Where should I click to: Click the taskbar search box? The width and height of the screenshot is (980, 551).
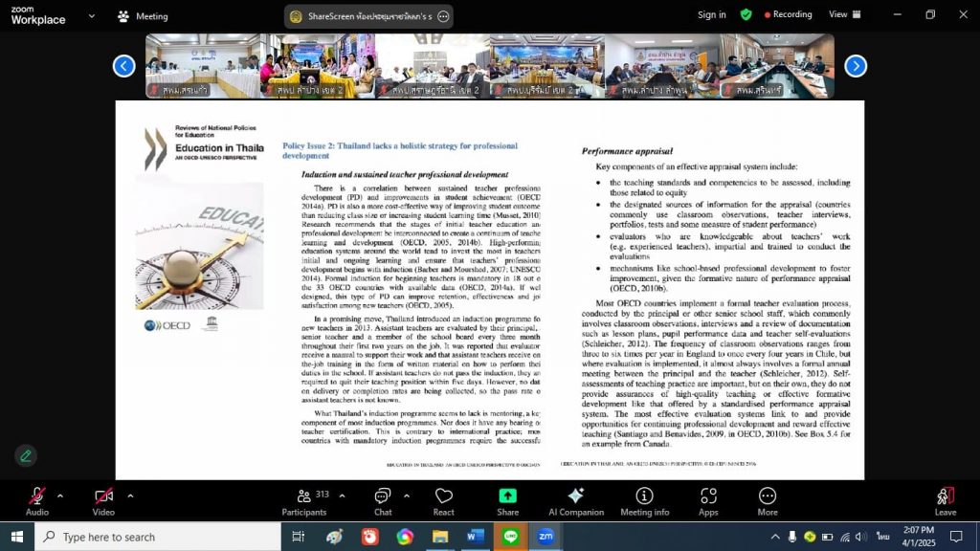[158, 537]
